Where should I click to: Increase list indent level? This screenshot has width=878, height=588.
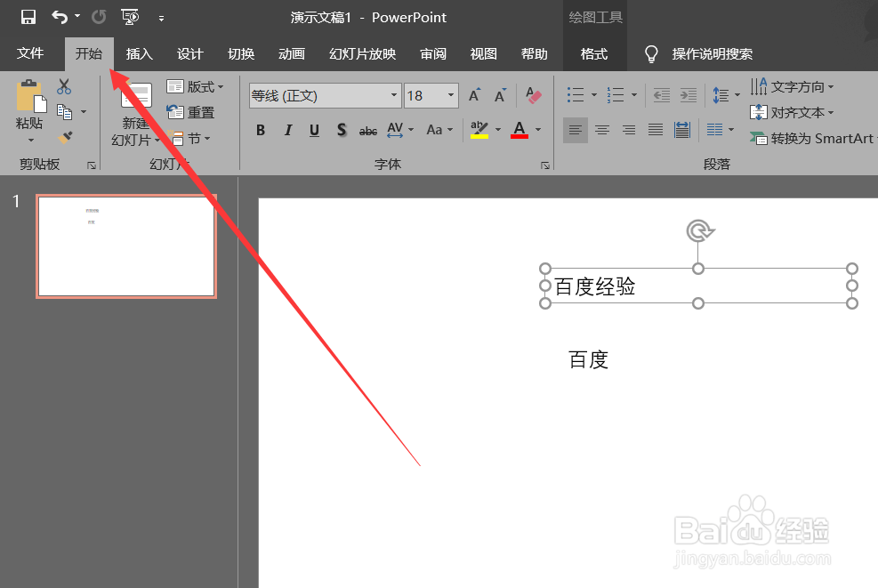click(x=689, y=95)
